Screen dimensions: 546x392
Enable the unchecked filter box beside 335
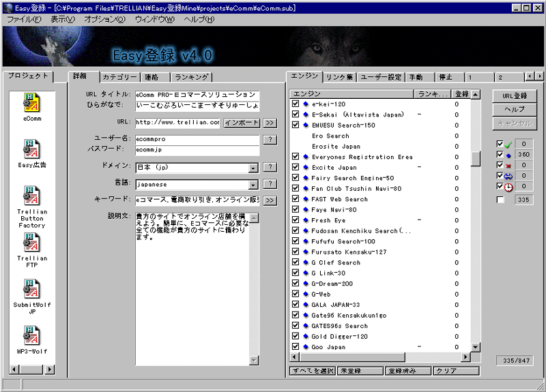pyautogui.click(x=500, y=200)
